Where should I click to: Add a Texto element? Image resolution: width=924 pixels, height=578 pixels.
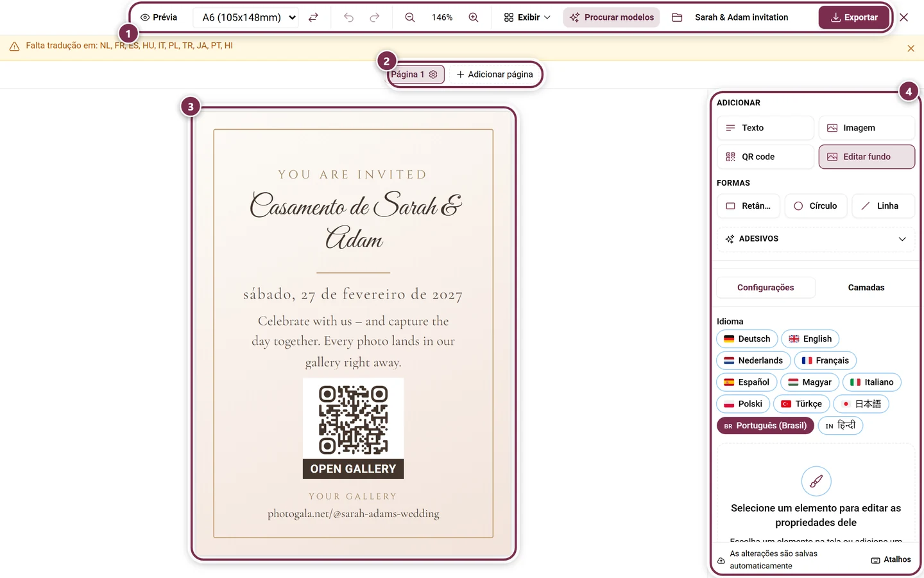(x=765, y=128)
